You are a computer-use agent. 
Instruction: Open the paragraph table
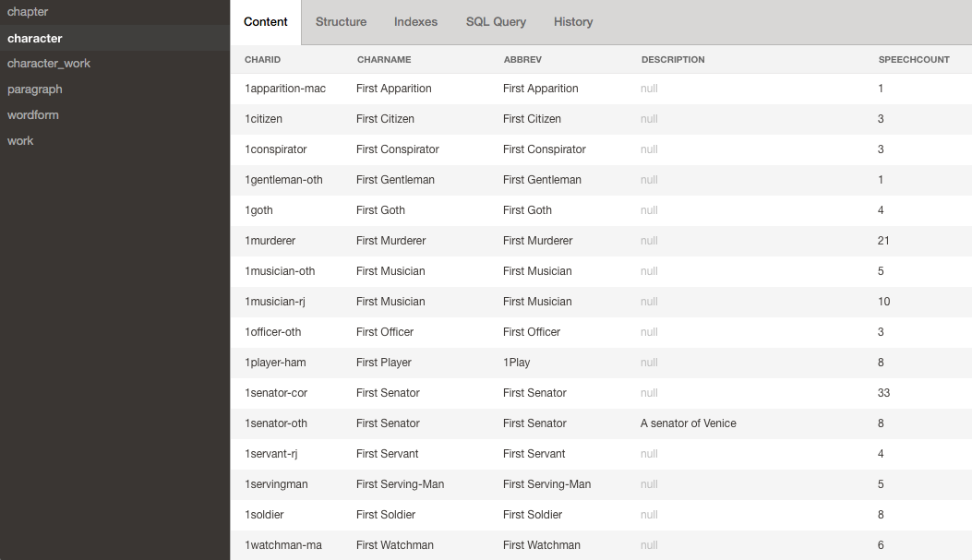click(x=35, y=89)
